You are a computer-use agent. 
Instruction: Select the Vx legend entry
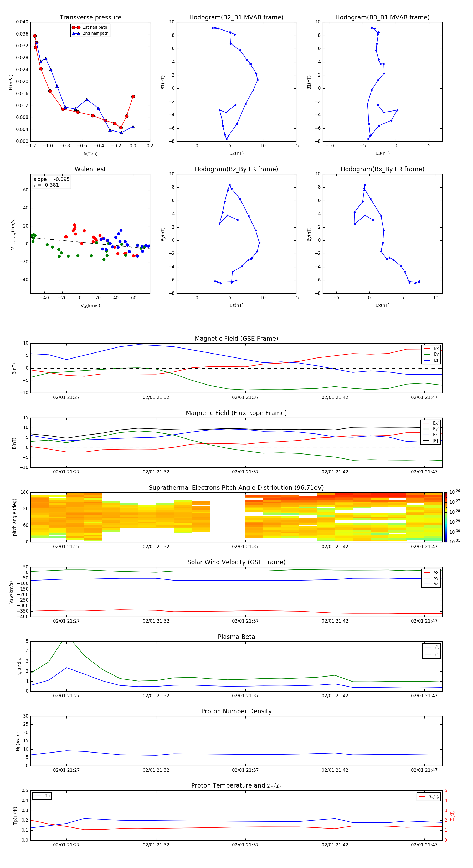pyautogui.click(x=431, y=572)
